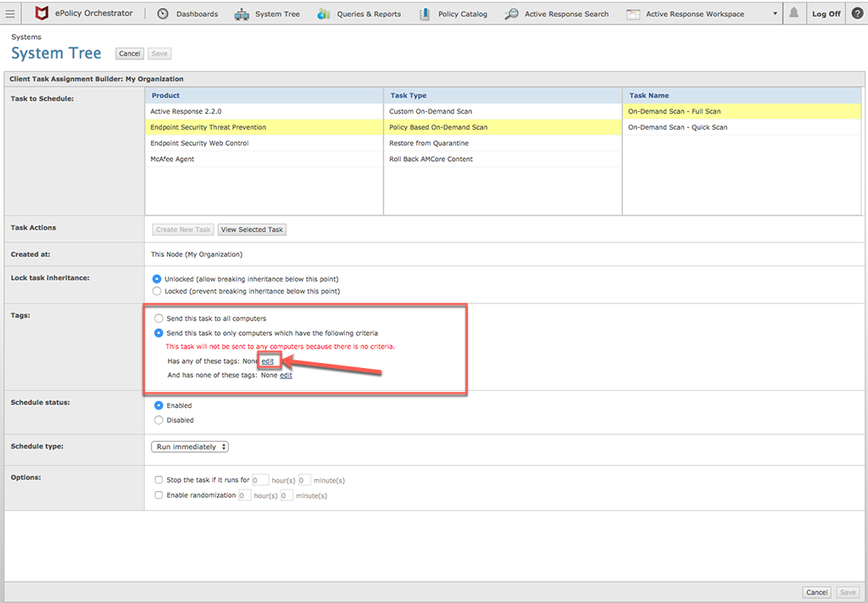Check Enable randomization

[159, 495]
